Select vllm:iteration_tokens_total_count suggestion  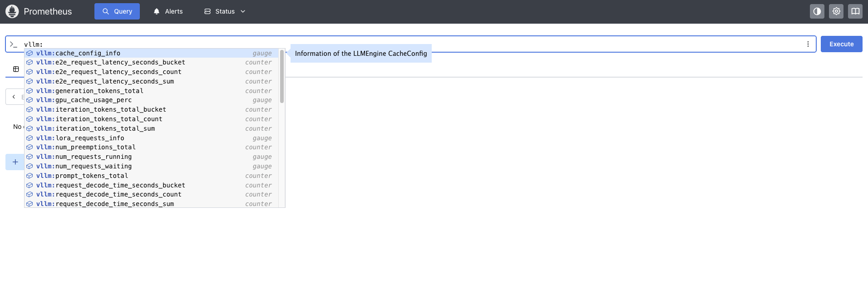pyautogui.click(x=152, y=119)
